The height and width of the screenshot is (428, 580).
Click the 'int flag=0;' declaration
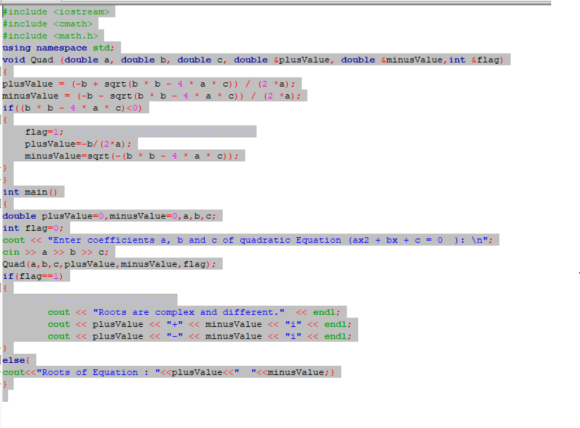33,228
